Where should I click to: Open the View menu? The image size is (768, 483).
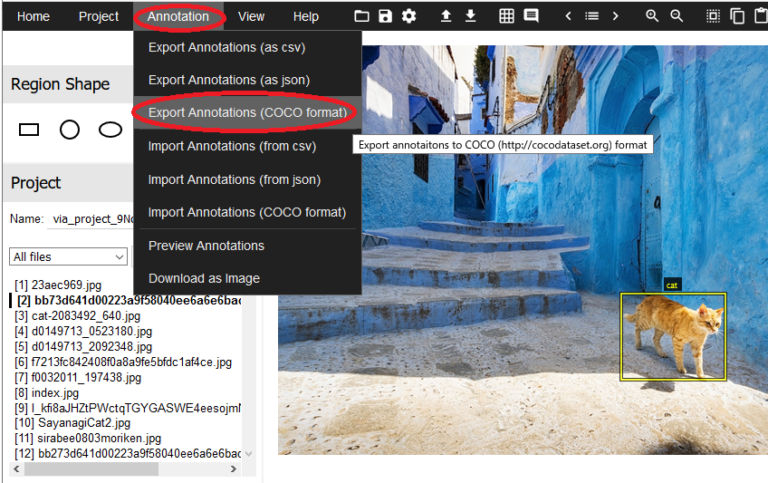pyautogui.click(x=251, y=16)
